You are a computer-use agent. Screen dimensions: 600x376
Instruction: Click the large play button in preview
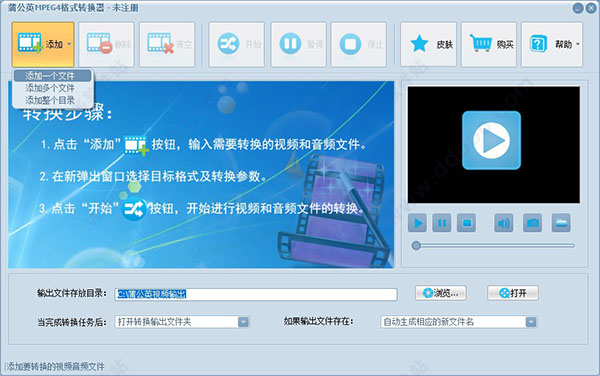pyautogui.click(x=491, y=140)
